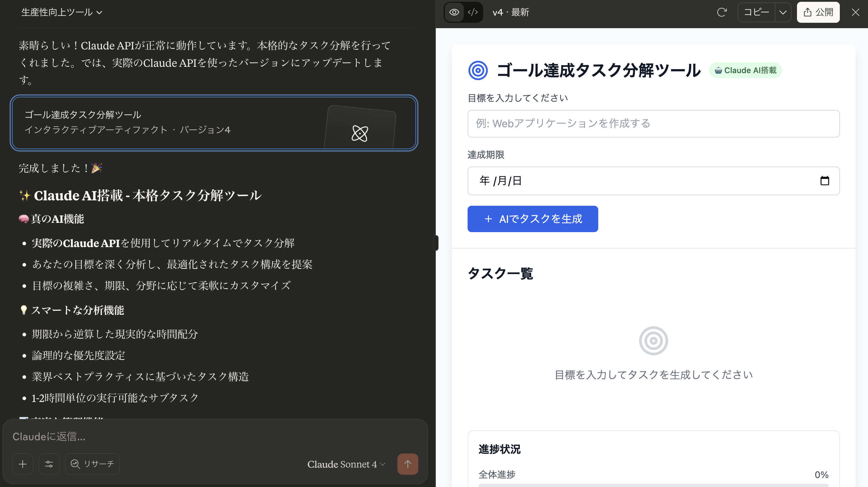868x487 pixels.
Task: Open the ゴール達成タスク分解ツール artifact card
Action: tap(214, 123)
